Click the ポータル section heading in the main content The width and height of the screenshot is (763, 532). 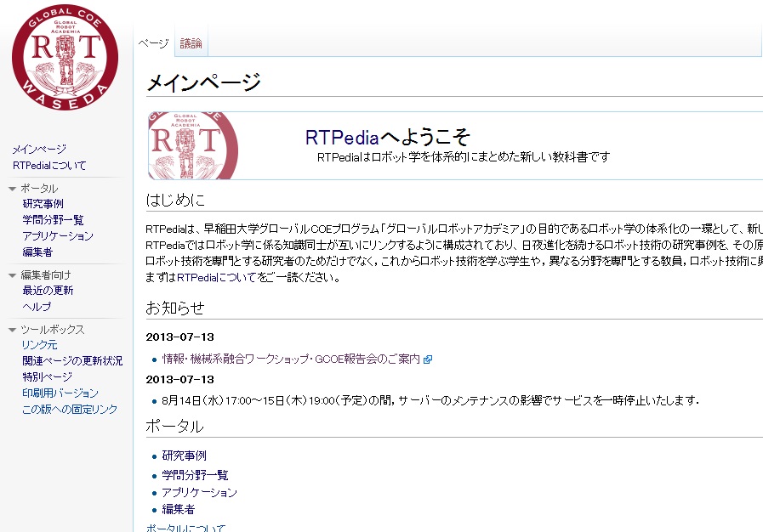pyautogui.click(x=174, y=426)
